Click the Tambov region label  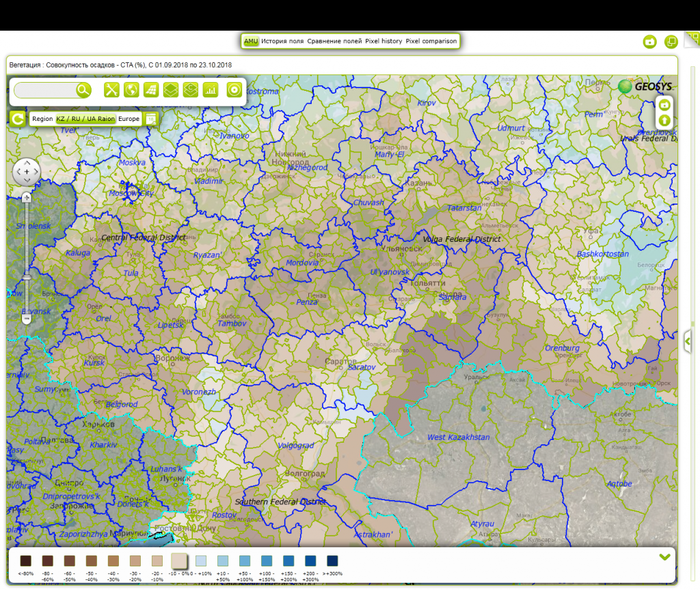(232, 323)
